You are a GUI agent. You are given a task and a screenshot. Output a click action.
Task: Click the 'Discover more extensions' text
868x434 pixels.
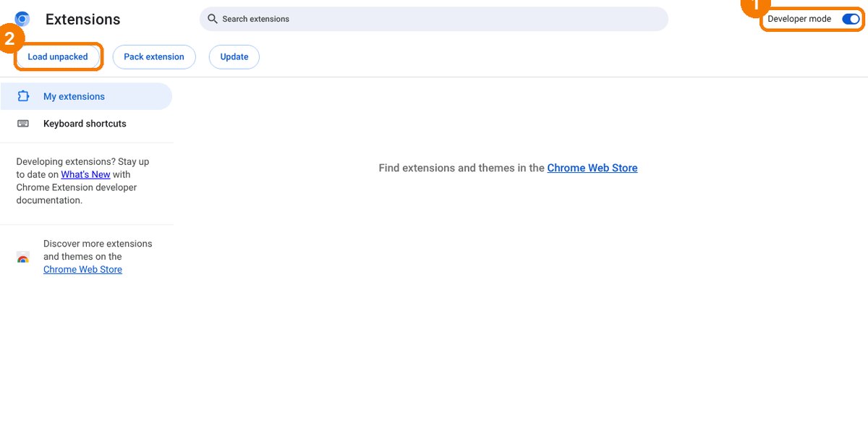(x=98, y=244)
